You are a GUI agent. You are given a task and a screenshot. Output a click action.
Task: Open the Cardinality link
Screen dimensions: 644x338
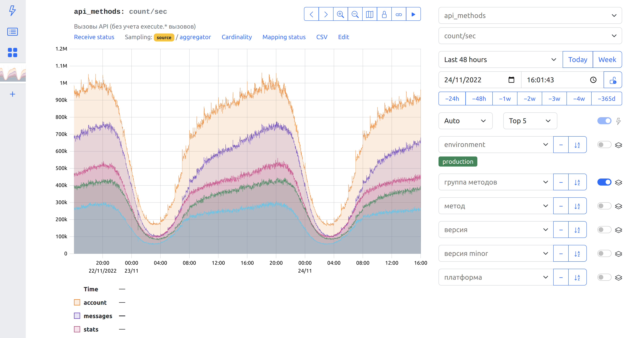tap(237, 37)
